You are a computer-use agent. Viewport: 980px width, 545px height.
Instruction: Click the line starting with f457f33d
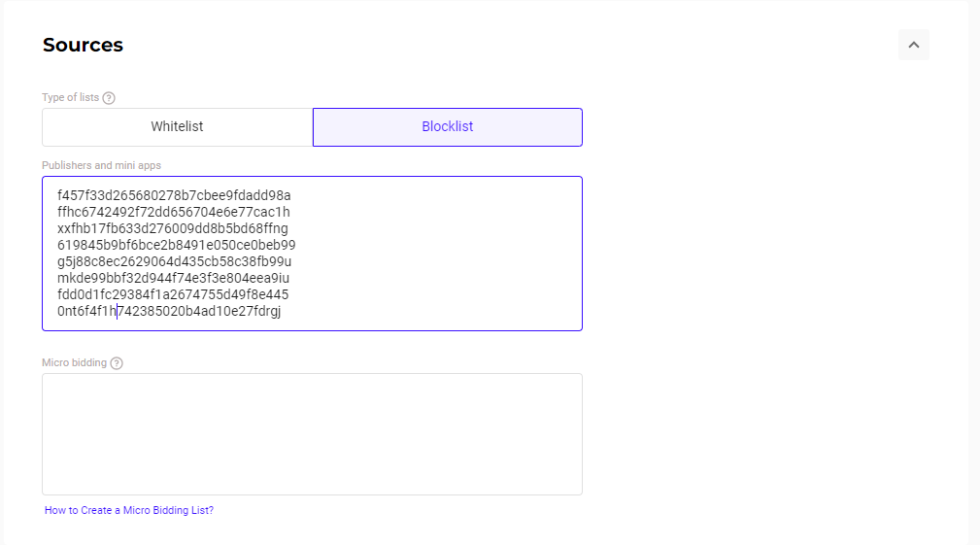(174, 195)
